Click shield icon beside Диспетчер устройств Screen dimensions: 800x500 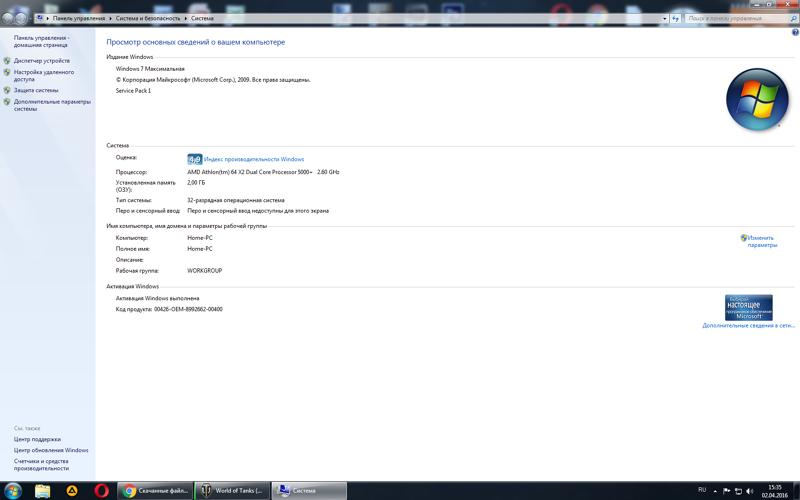[7, 61]
